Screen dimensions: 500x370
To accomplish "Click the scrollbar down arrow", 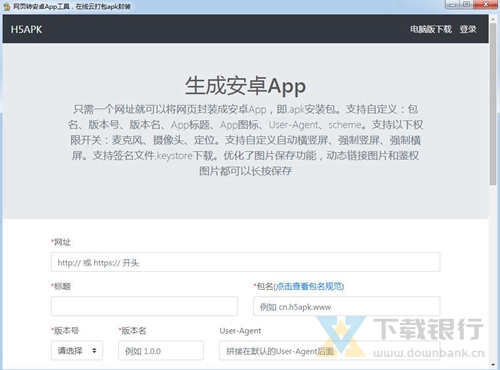I will (493, 365).
